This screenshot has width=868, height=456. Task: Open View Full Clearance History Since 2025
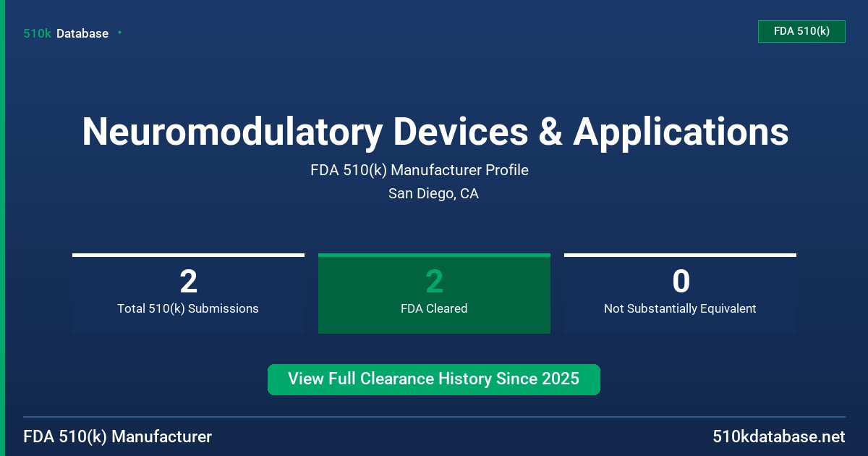tap(434, 379)
